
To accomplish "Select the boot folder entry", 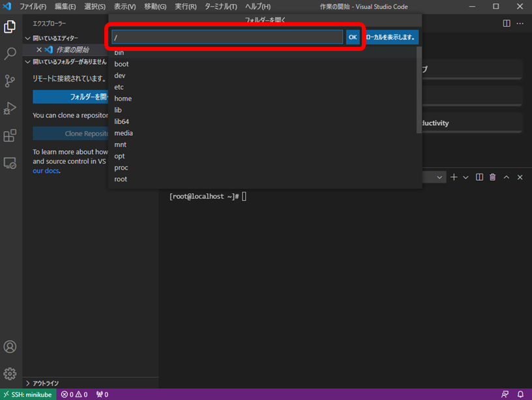I will tap(262, 64).
